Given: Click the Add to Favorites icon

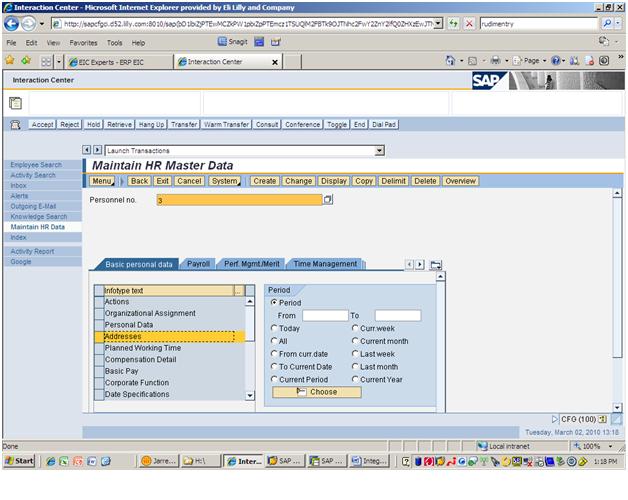Looking at the screenshot, I should tap(26, 60).
